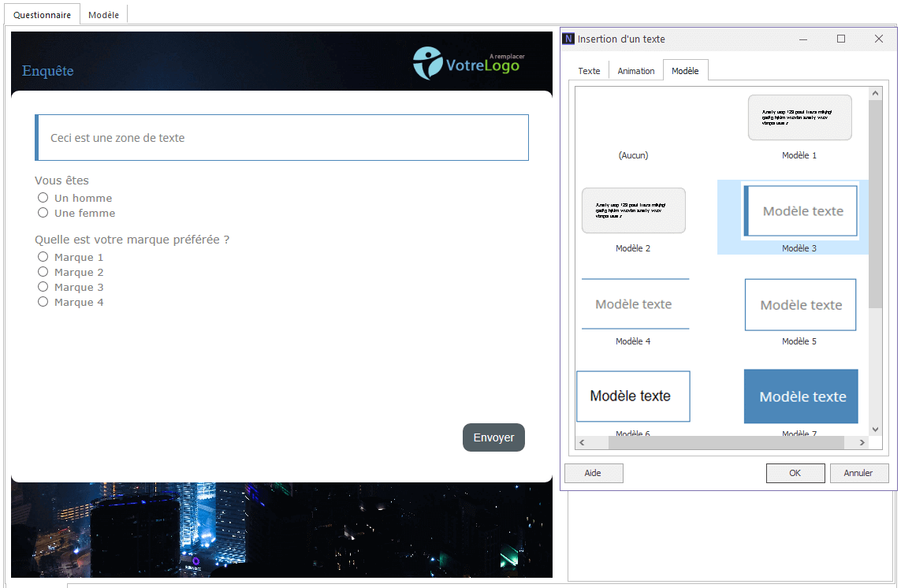Pick the Modèle 3 template thumbnail

coord(800,211)
